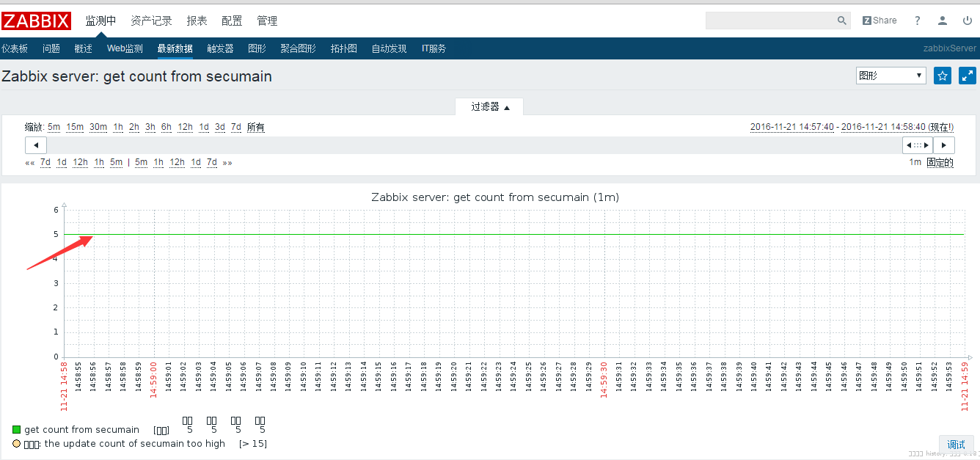The width and height of the screenshot is (980, 460).
Task: Click yellow trigger circle in legend
Action: 16,444
